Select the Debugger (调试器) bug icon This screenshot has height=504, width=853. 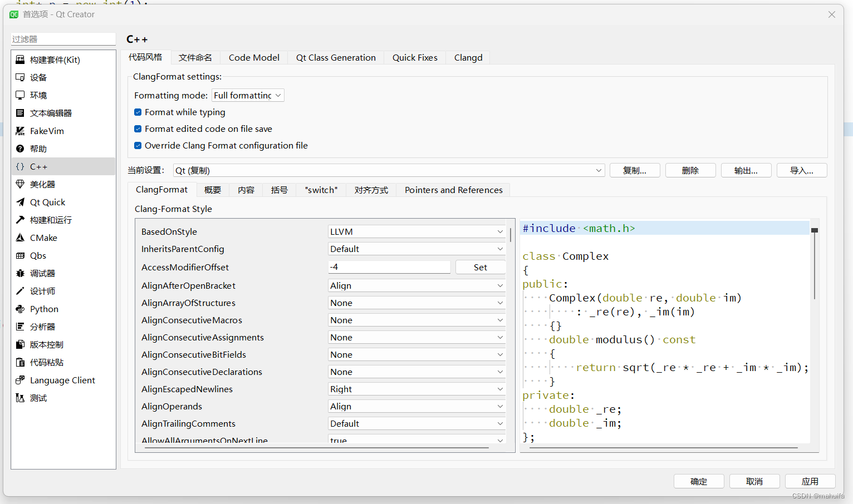click(20, 273)
